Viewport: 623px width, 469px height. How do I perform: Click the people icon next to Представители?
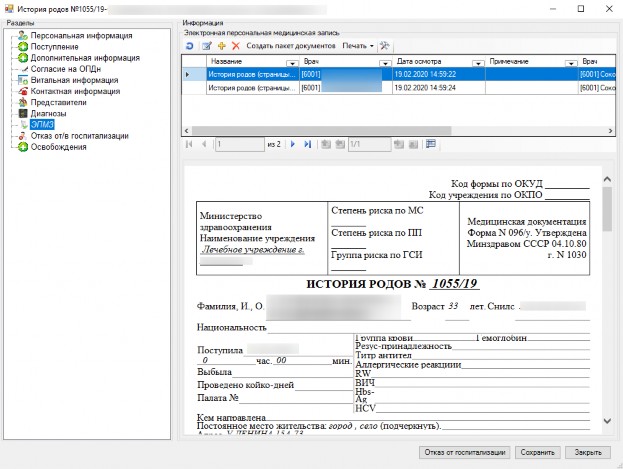click(23, 102)
